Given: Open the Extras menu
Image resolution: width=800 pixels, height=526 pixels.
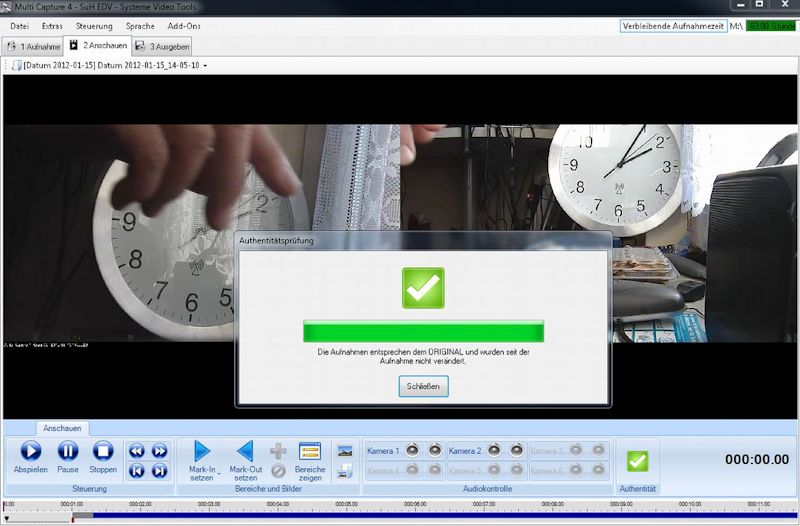Looking at the screenshot, I should [x=52, y=25].
